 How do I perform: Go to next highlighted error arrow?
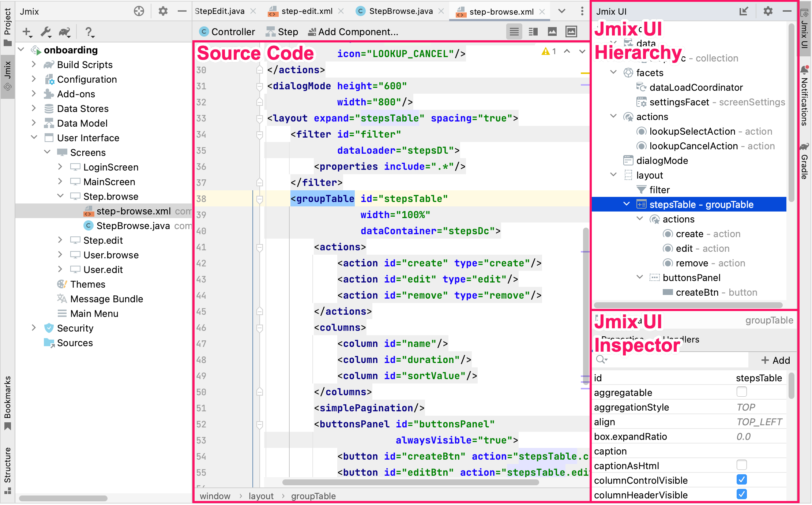582,52
